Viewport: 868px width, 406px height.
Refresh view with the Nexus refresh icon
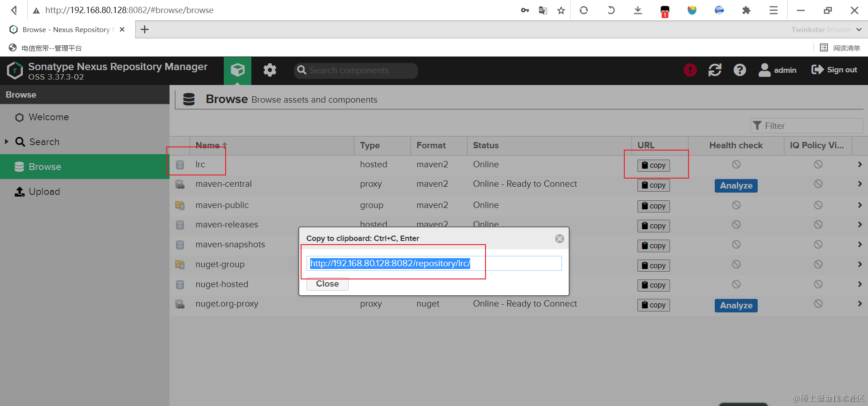click(x=715, y=70)
